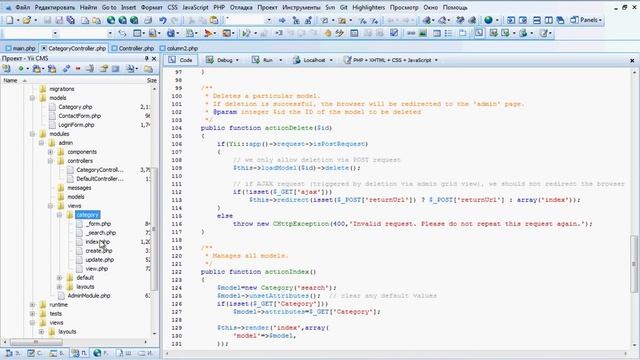Click the first globe browser preview icon

tap(111, 20)
